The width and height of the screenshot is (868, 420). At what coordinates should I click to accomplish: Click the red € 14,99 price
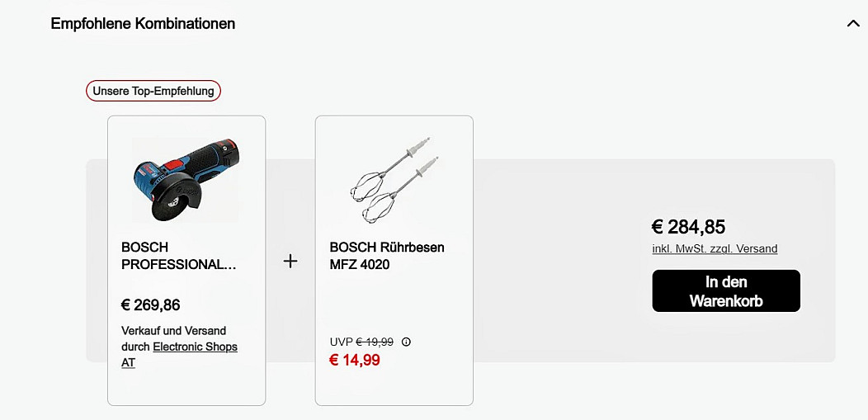coord(355,360)
